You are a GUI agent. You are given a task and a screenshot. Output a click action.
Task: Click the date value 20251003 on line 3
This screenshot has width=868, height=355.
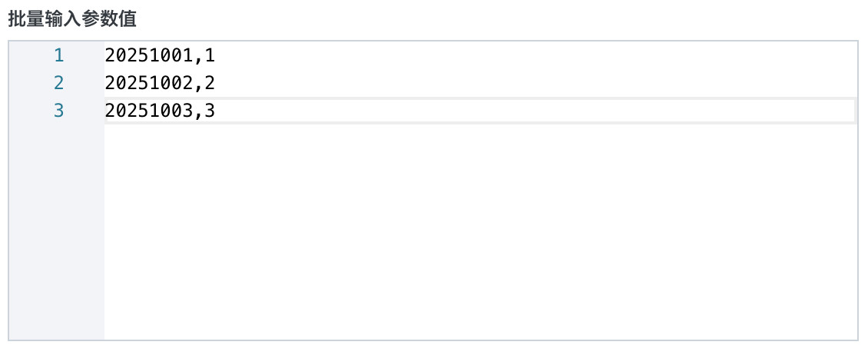point(149,111)
